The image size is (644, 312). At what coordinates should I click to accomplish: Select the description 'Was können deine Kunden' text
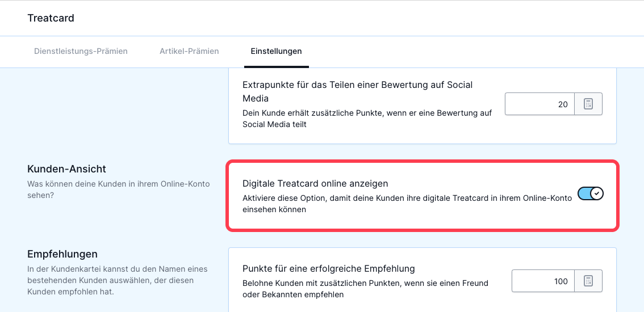(x=119, y=189)
